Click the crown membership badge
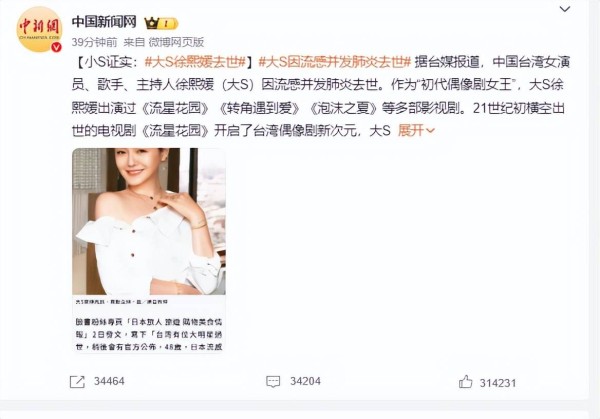 (x=161, y=23)
